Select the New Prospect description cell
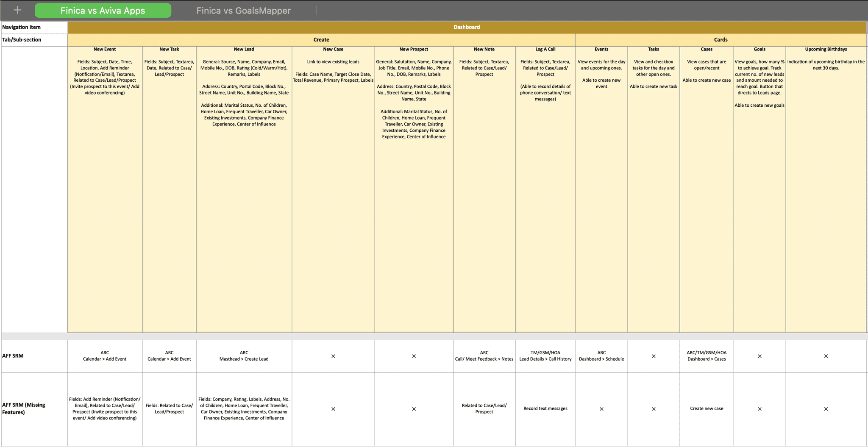This screenshot has width=868, height=447. 414,189
